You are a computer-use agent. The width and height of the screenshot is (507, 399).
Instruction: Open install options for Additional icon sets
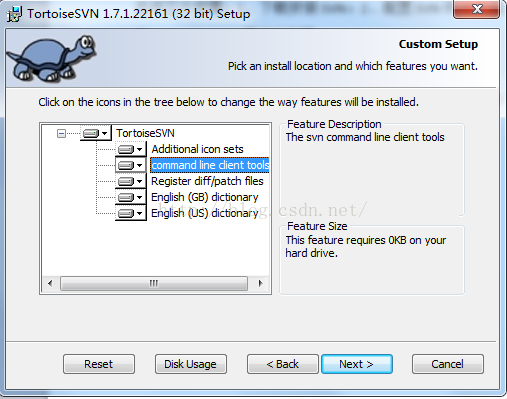coord(131,149)
